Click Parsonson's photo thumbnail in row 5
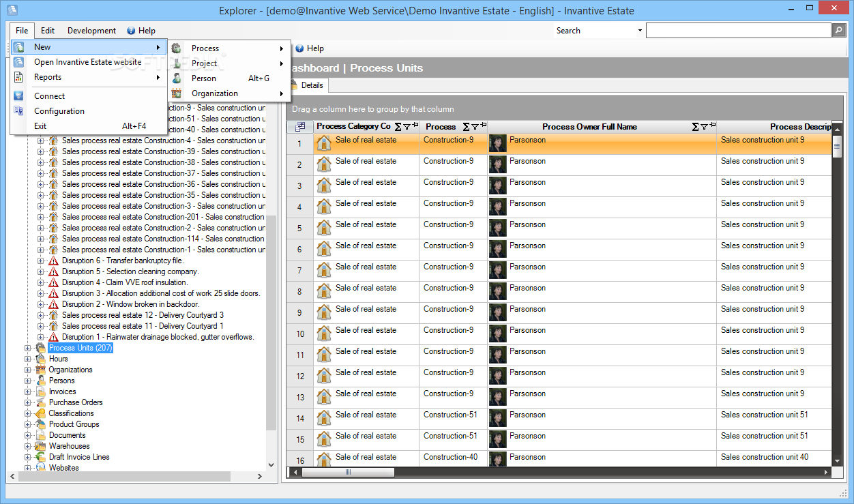The image size is (854, 504). [498, 227]
